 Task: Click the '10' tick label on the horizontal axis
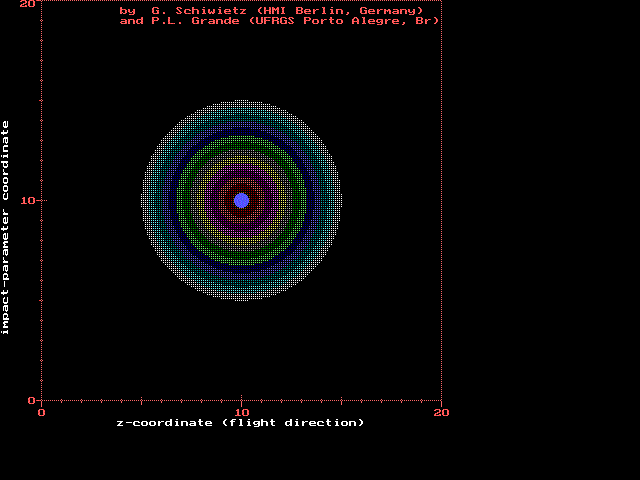pos(242,413)
